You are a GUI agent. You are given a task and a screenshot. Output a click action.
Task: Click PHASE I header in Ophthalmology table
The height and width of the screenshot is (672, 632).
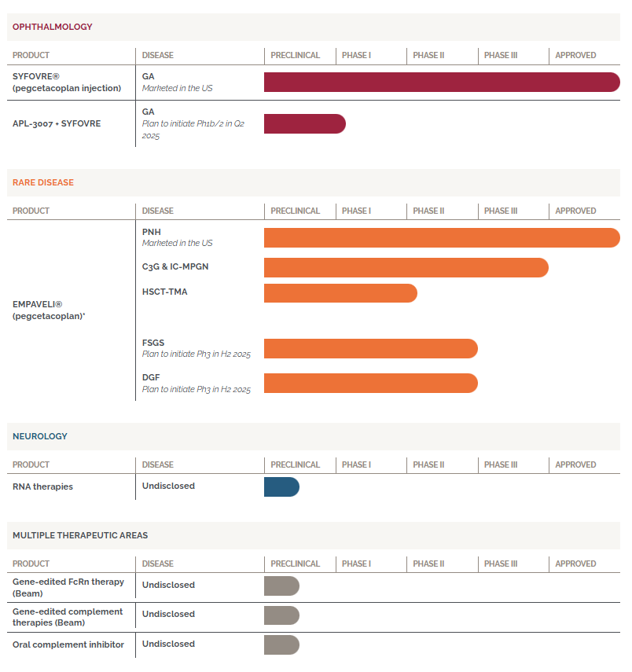356,55
